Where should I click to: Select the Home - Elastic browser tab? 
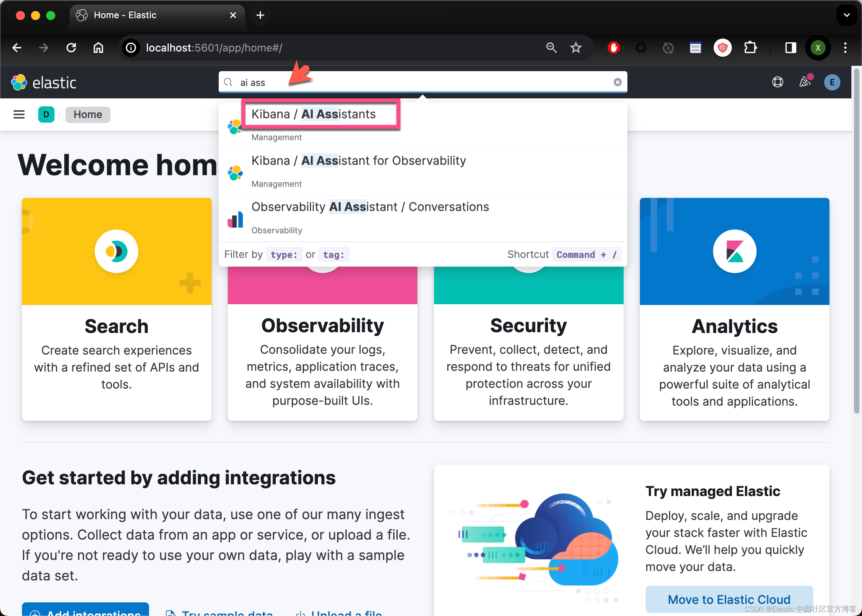125,15
